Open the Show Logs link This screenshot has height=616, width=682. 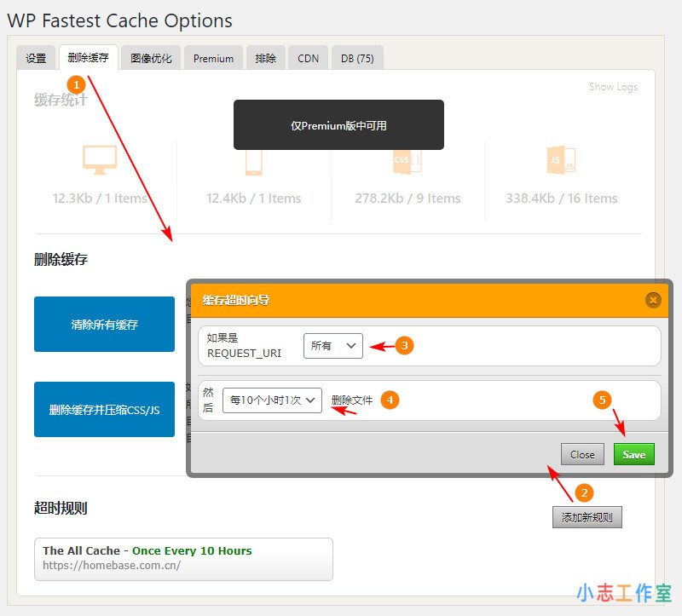coord(613,87)
